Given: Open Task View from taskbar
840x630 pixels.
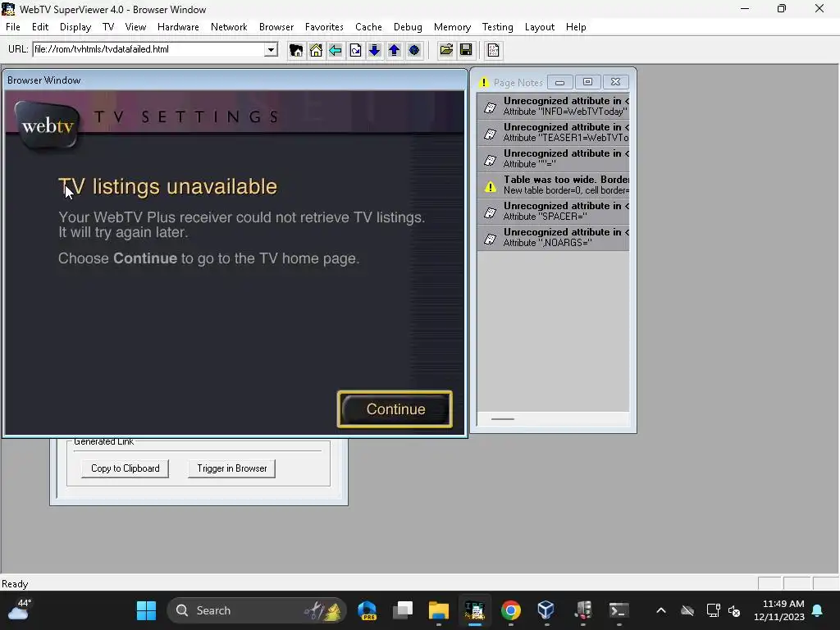Looking at the screenshot, I should coord(403,610).
